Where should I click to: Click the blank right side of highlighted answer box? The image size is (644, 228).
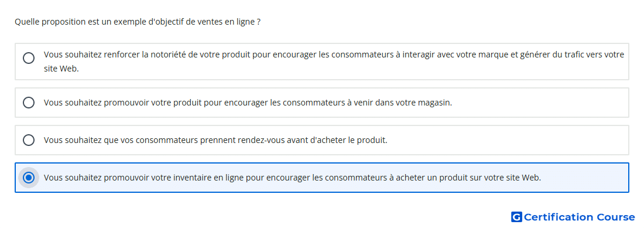pos(585,178)
